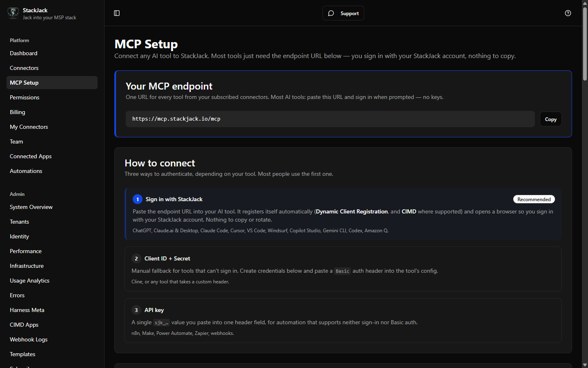Open My Connectors
The height and width of the screenshot is (368, 588).
click(x=52, y=127)
